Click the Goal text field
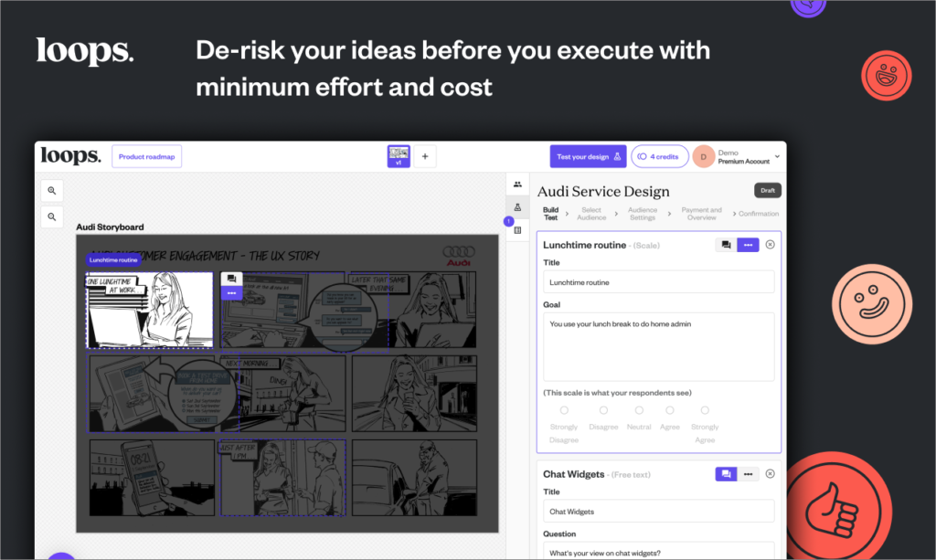 (x=658, y=346)
